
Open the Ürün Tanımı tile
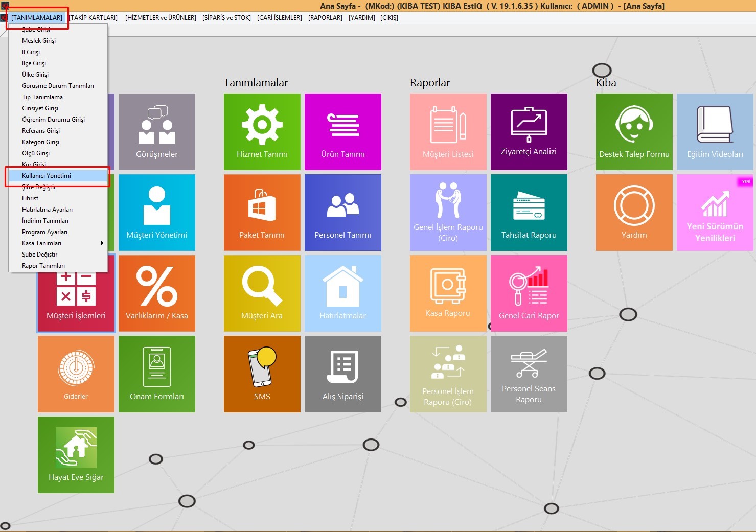342,131
